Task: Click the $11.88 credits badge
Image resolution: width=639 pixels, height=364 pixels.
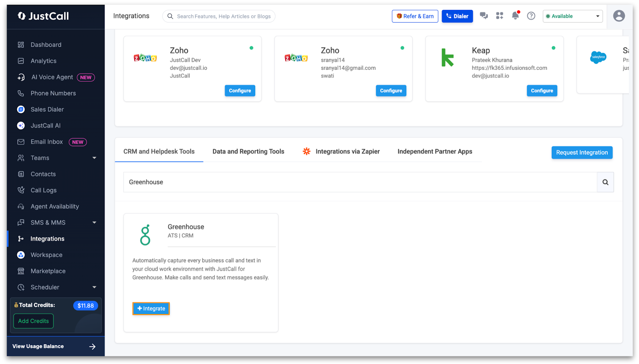Action: tap(85, 306)
